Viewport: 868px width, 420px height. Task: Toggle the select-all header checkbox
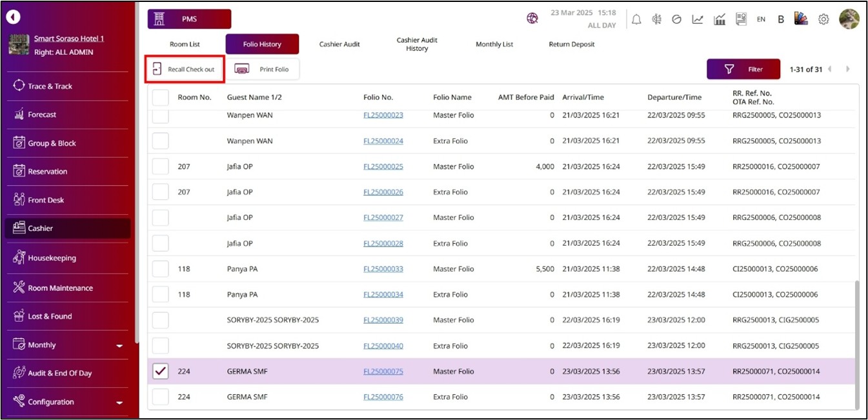click(160, 97)
